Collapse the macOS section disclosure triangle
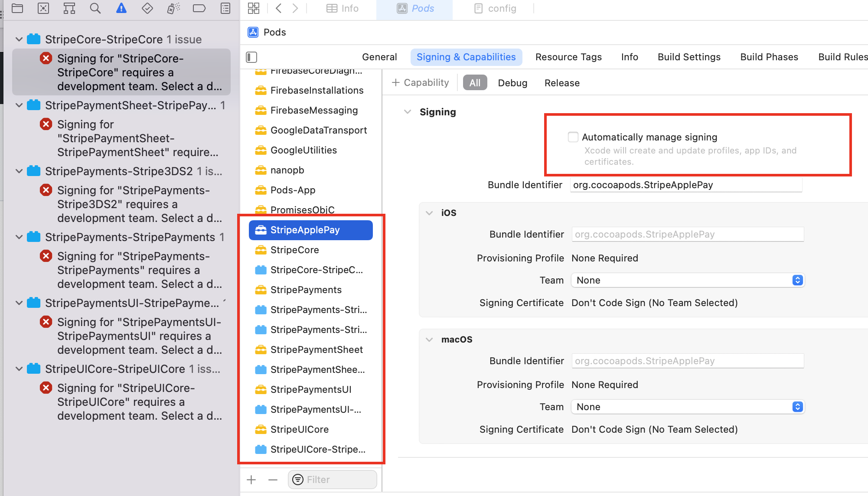The height and width of the screenshot is (496, 868). click(429, 339)
